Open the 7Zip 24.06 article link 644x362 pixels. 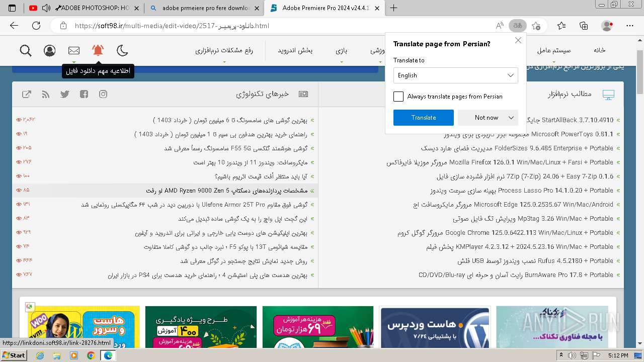pos(525,176)
